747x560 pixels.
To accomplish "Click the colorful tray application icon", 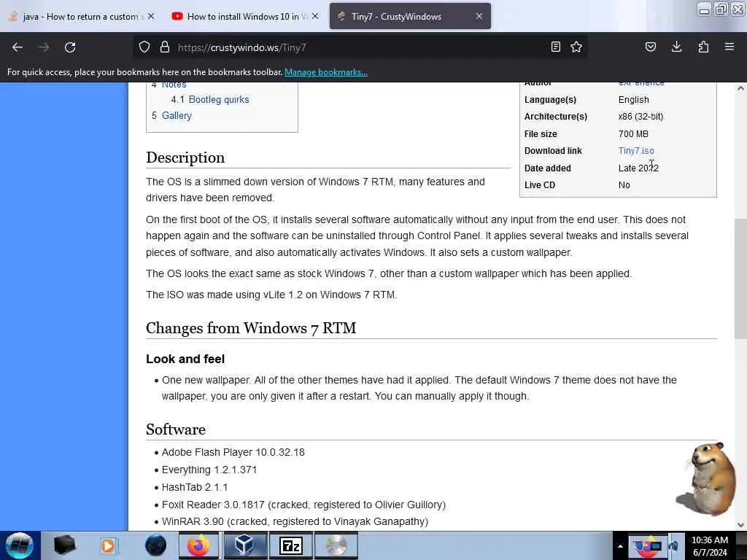I will [x=646, y=546].
